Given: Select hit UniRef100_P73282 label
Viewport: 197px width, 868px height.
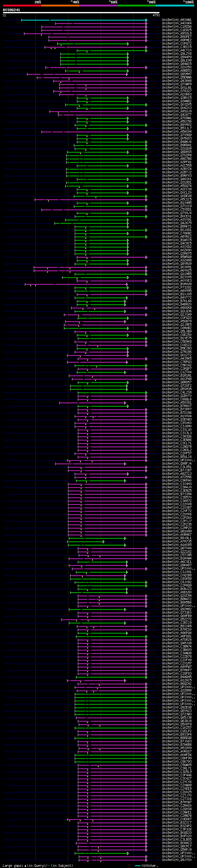Looking at the screenshot, I should (177, 287).
